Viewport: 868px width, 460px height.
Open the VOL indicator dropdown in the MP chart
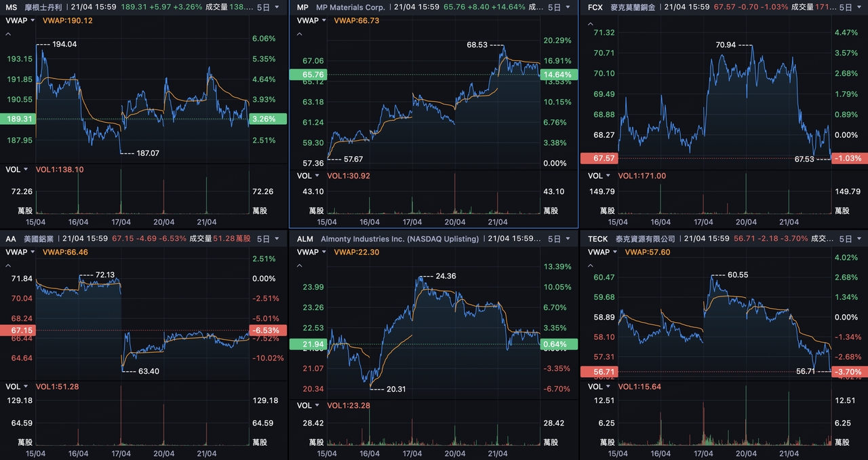pyautogui.click(x=308, y=176)
